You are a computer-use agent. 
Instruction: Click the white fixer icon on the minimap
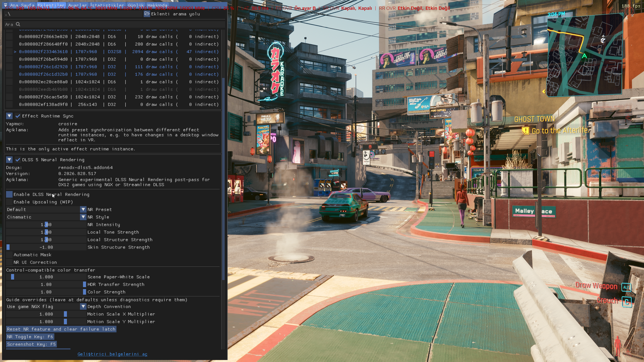point(603,40)
